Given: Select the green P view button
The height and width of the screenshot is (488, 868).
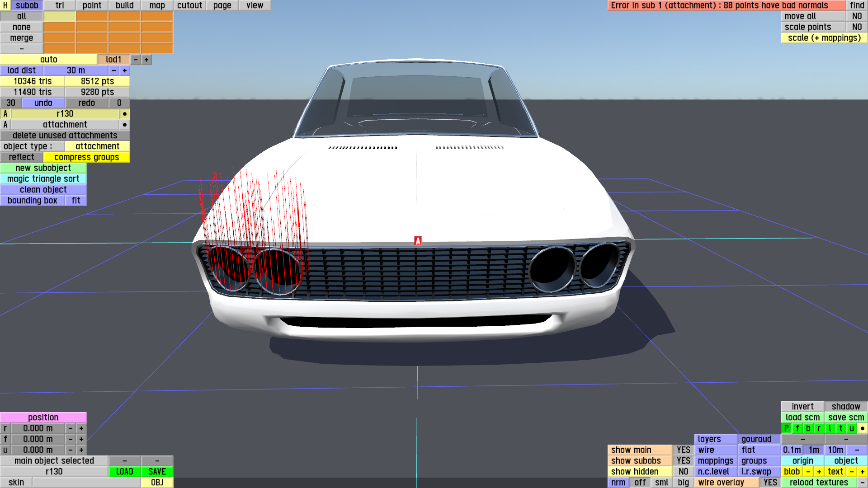Looking at the screenshot, I should point(787,428).
